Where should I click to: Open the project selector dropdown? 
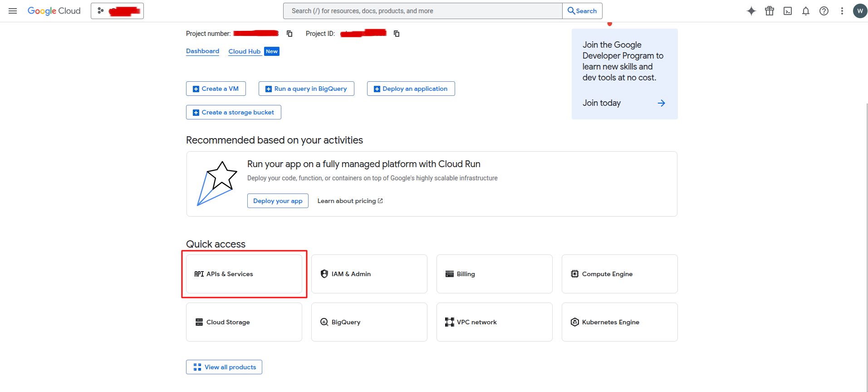coord(117,11)
